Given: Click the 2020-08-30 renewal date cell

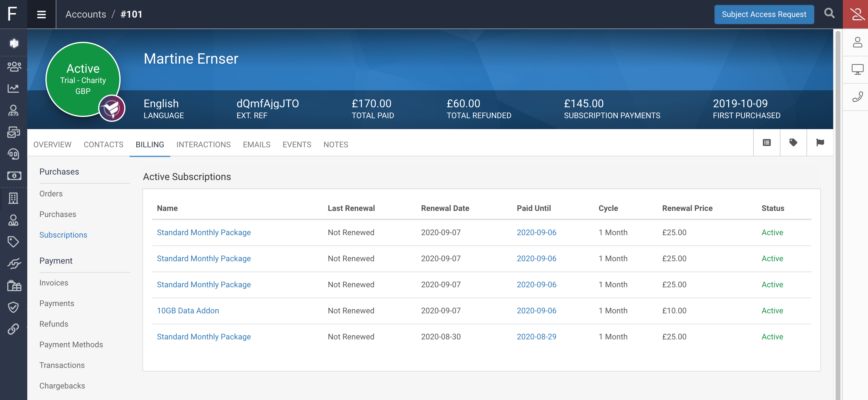Looking at the screenshot, I should click(441, 336).
